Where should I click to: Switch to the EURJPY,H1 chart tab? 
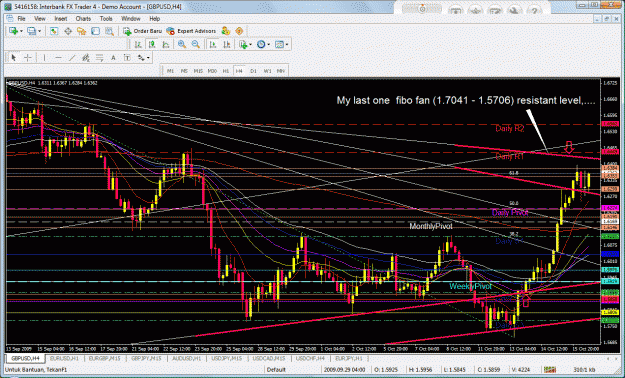pos(349,358)
